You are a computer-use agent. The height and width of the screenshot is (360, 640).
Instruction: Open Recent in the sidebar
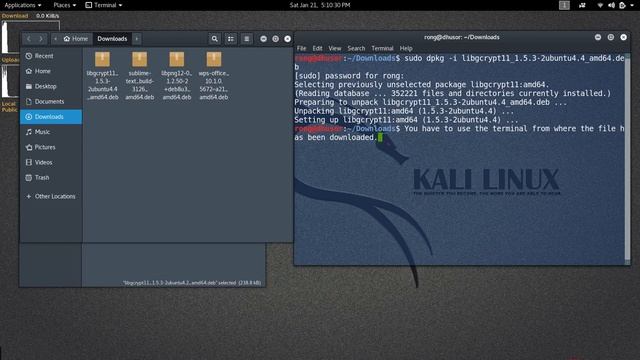51,56
